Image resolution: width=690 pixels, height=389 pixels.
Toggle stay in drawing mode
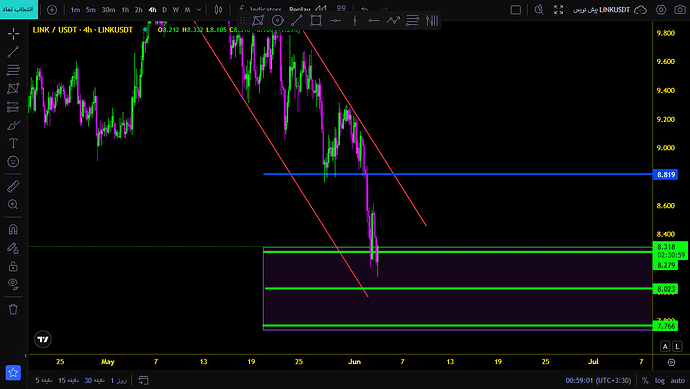(13, 248)
